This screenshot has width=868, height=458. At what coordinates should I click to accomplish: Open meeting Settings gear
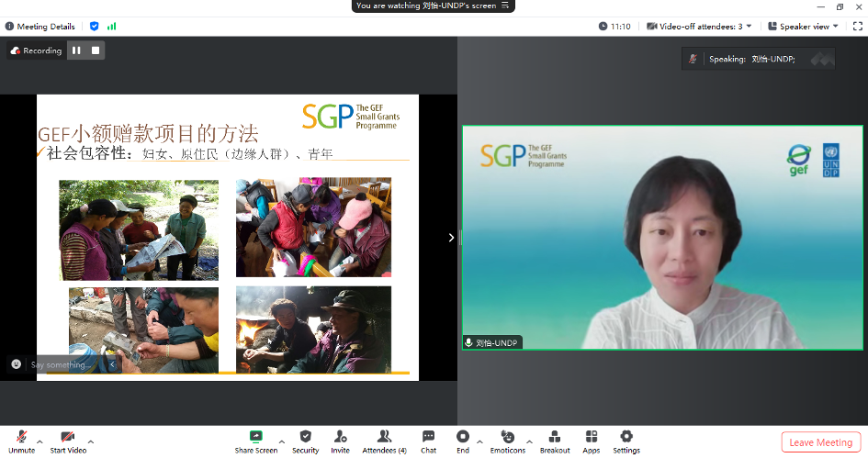click(x=626, y=441)
